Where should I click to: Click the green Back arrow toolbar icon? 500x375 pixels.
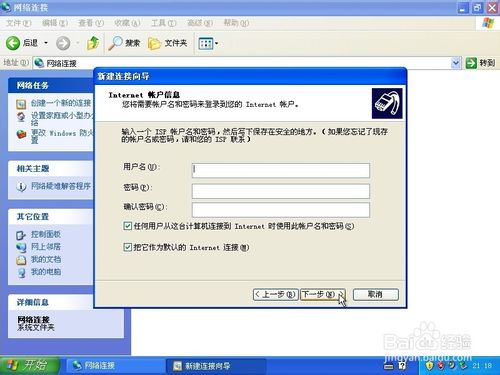point(13,43)
